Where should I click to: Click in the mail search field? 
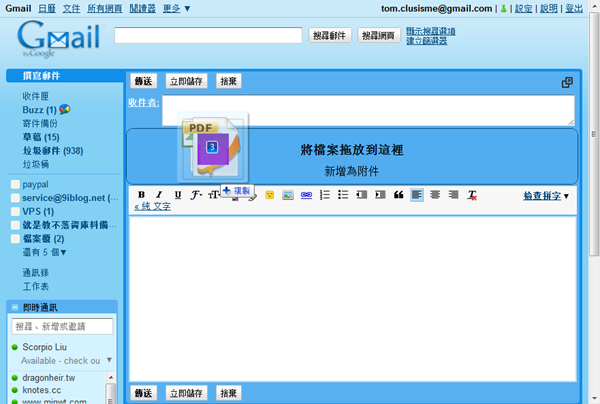point(208,35)
